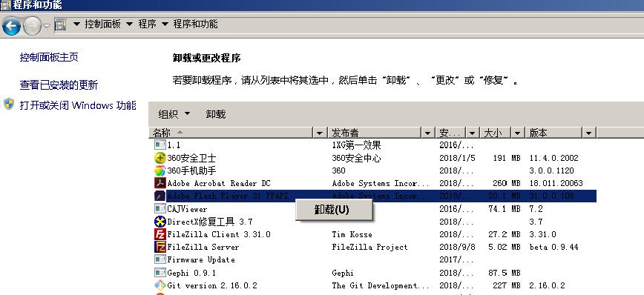This screenshot has height=295, width=644.
Task: Click the Firmware Update icon
Action: (x=160, y=259)
